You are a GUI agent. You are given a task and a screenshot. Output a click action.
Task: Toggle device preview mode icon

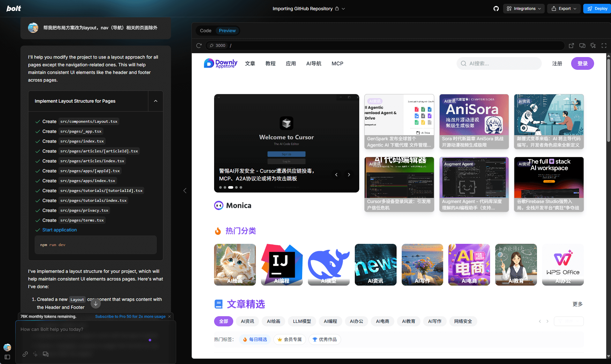point(582,46)
